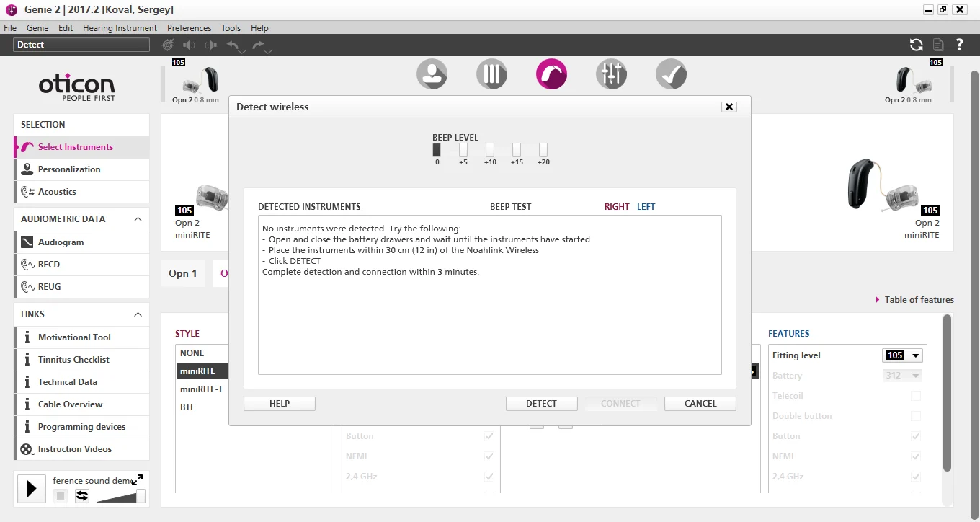
Task: Set beep level to +10
Action: pyautogui.click(x=490, y=150)
